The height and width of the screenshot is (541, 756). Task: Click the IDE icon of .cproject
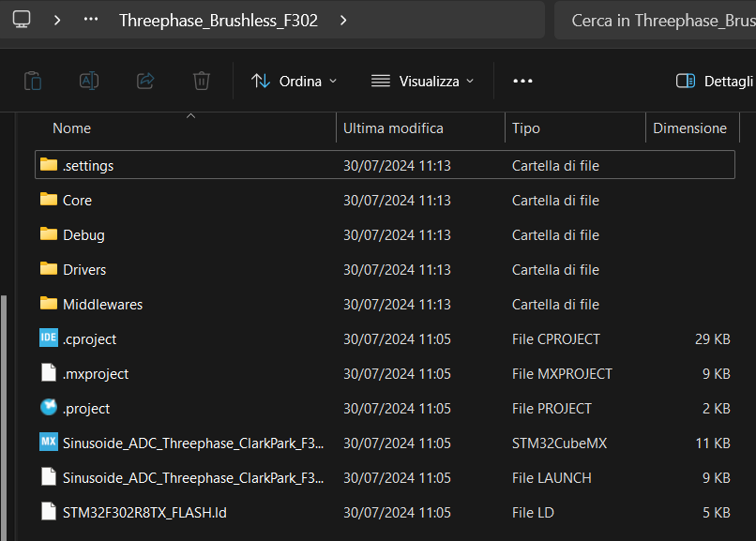[49, 338]
